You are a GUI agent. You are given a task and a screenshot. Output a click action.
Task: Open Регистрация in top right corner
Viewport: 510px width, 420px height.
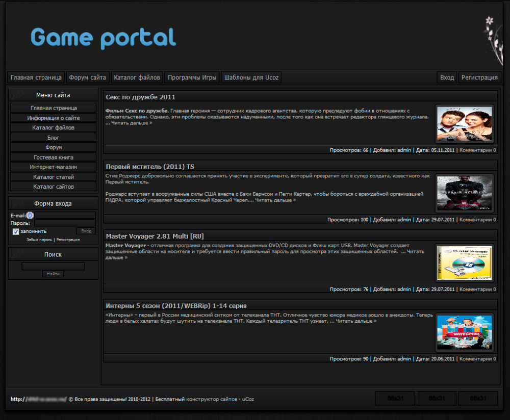click(x=479, y=77)
